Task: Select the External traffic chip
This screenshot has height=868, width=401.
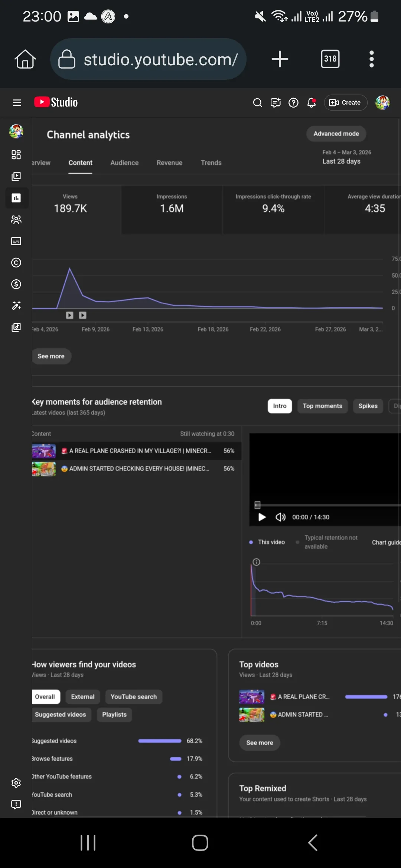Action: [83, 697]
